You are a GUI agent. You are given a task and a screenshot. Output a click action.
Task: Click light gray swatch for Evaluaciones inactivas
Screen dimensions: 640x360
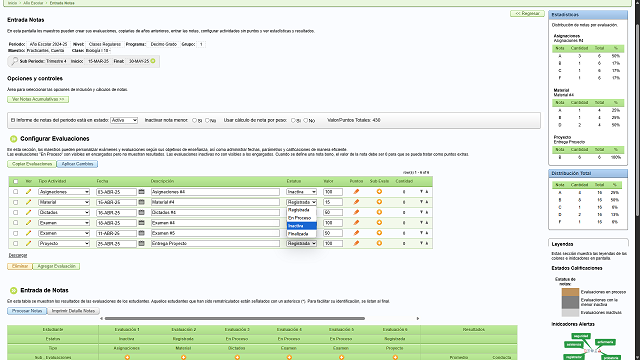coord(570,313)
